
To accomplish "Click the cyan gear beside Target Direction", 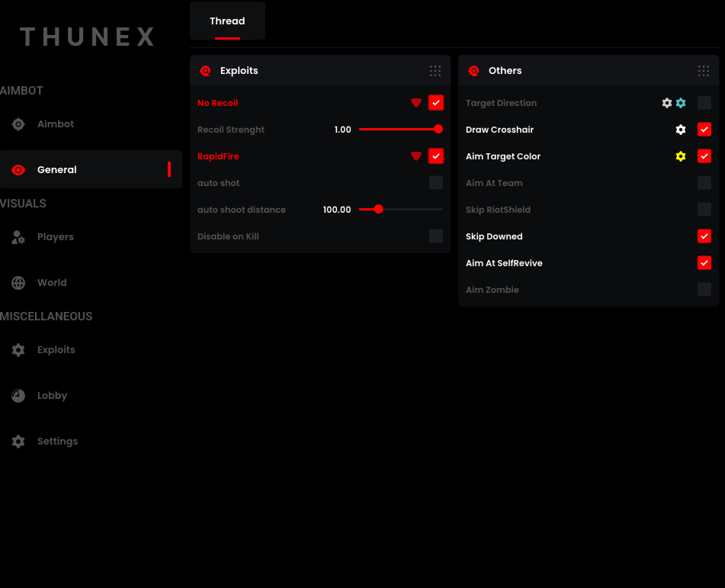I will [x=681, y=102].
